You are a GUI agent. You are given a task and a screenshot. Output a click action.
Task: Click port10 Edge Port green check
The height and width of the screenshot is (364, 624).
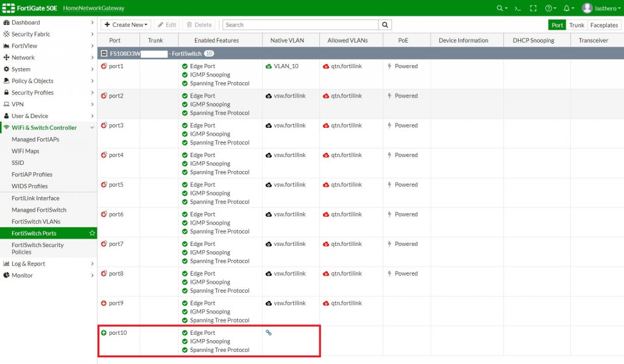185,333
